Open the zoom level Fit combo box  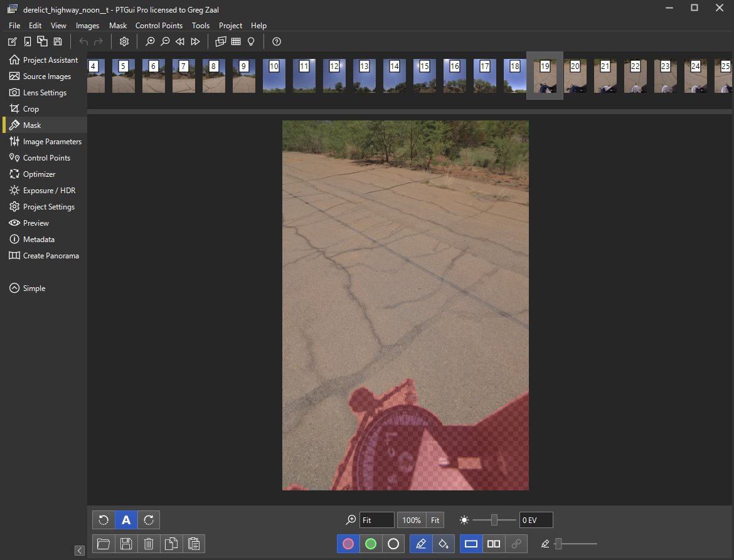[x=377, y=520]
